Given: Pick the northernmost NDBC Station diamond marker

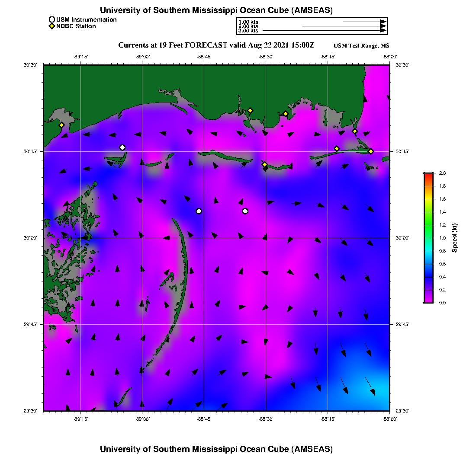Looking at the screenshot, I should [250, 110].
